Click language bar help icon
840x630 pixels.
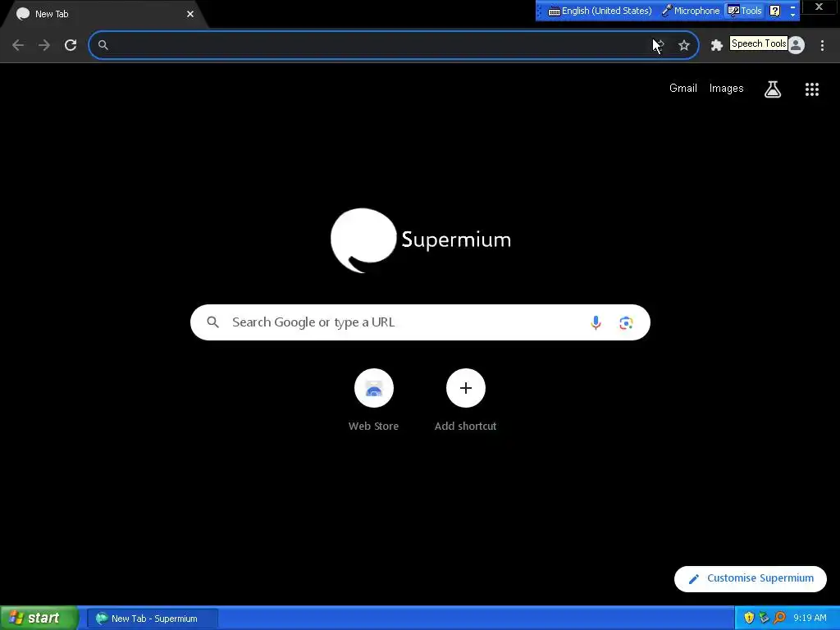pos(774,11)
